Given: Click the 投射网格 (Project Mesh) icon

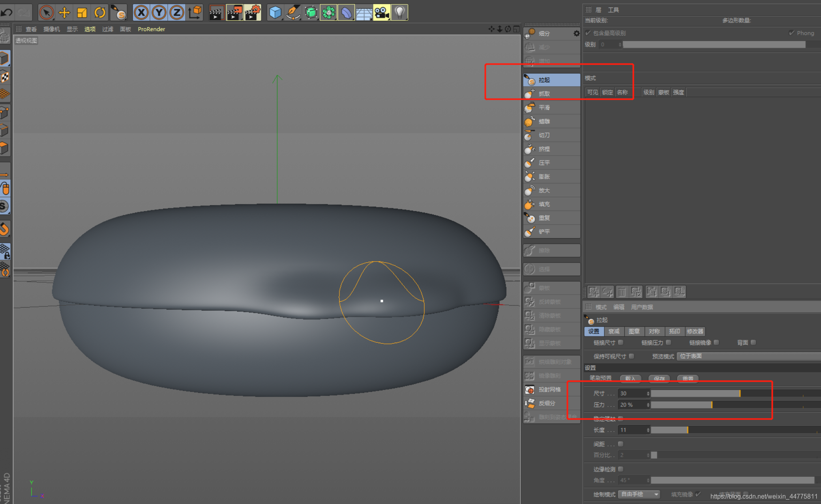Looking at the screenshot, I should point(530,389).
